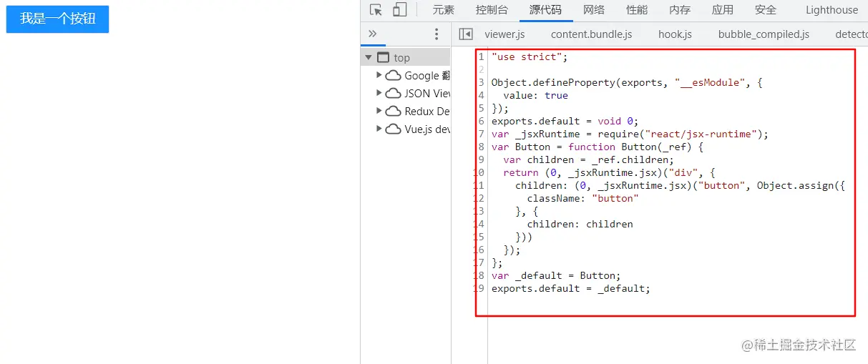
Task: Activate the inspect element picker icon
Action: pos(376,10)
